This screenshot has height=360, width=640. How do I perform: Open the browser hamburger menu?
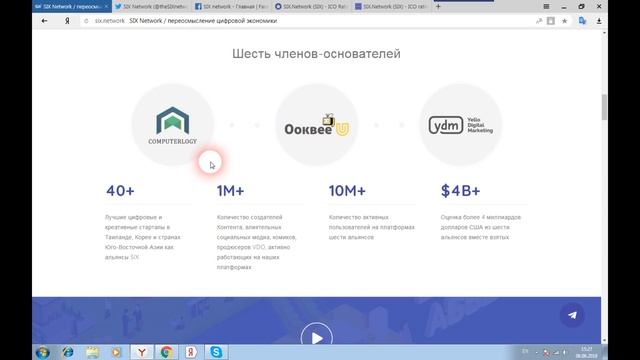(x=546, y=7)
